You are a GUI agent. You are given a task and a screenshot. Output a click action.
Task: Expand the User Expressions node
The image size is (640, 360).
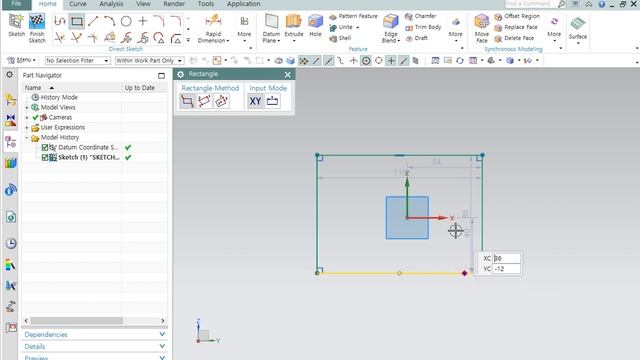click(x=27, y=127)
